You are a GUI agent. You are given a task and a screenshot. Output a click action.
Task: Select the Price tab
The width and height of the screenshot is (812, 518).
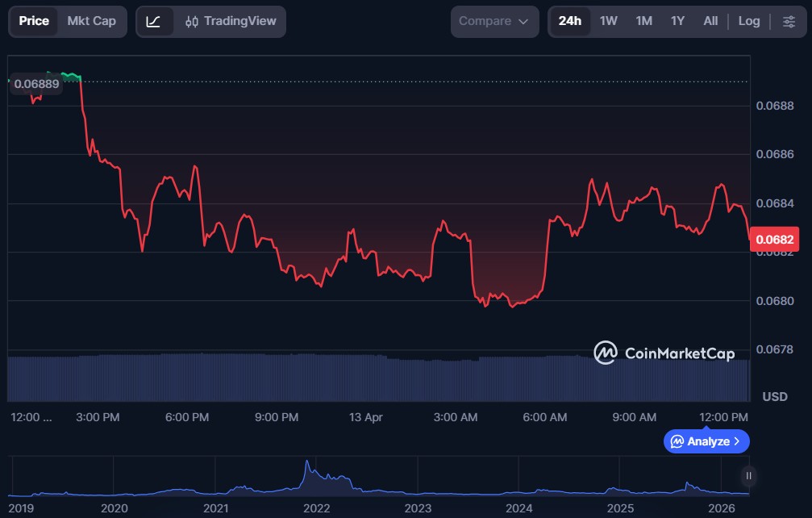tap(34, 21)
